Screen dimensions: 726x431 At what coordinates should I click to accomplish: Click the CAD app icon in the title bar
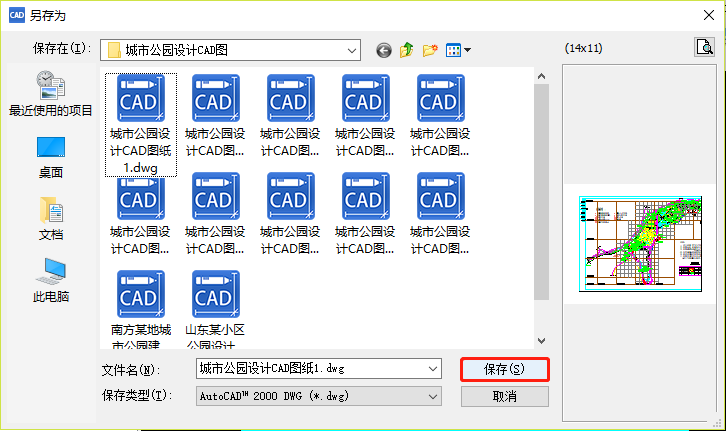[17, 15]
